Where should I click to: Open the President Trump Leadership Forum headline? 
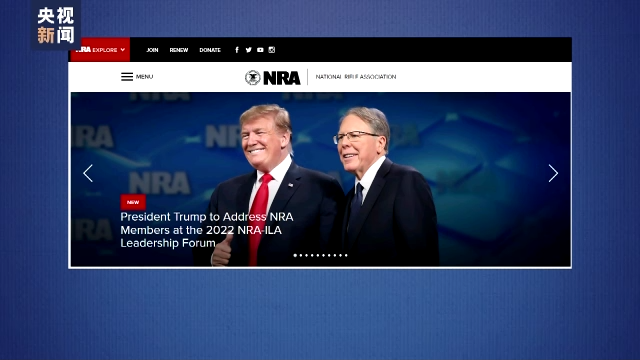(207, 230)
